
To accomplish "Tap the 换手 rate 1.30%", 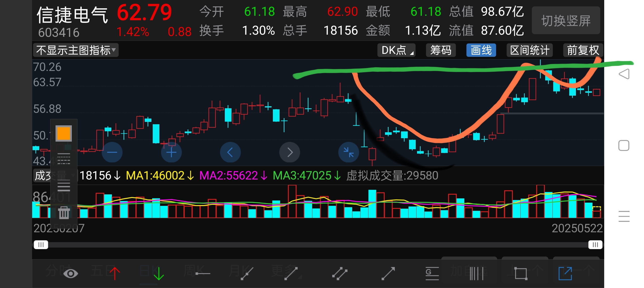I will pos(258,30).
